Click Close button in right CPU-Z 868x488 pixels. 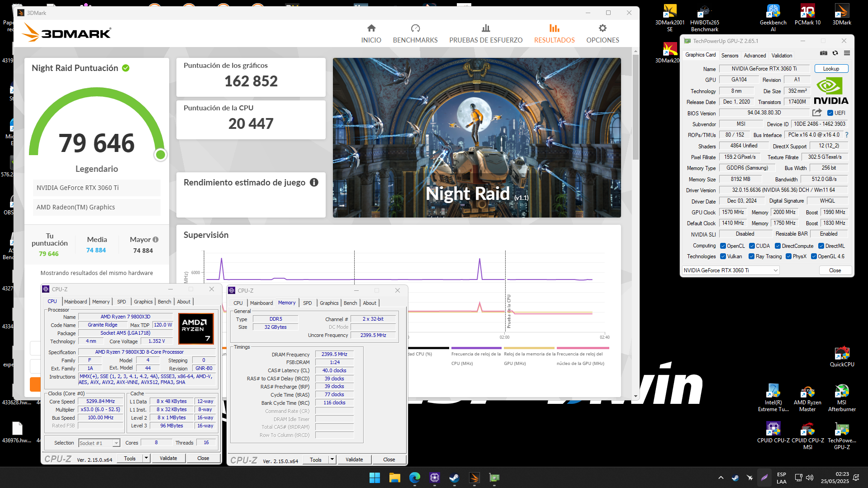pyautogui.click(x=389, y=460)
